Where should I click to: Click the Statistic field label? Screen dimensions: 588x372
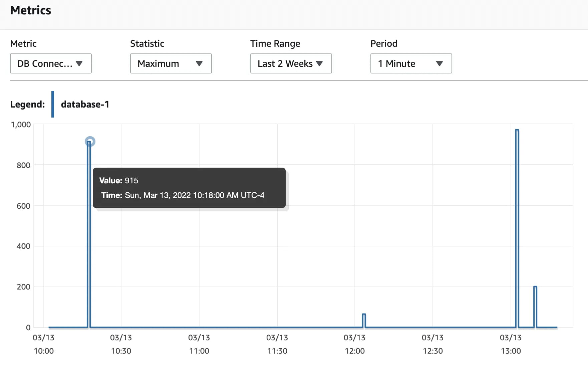(147, 44)
